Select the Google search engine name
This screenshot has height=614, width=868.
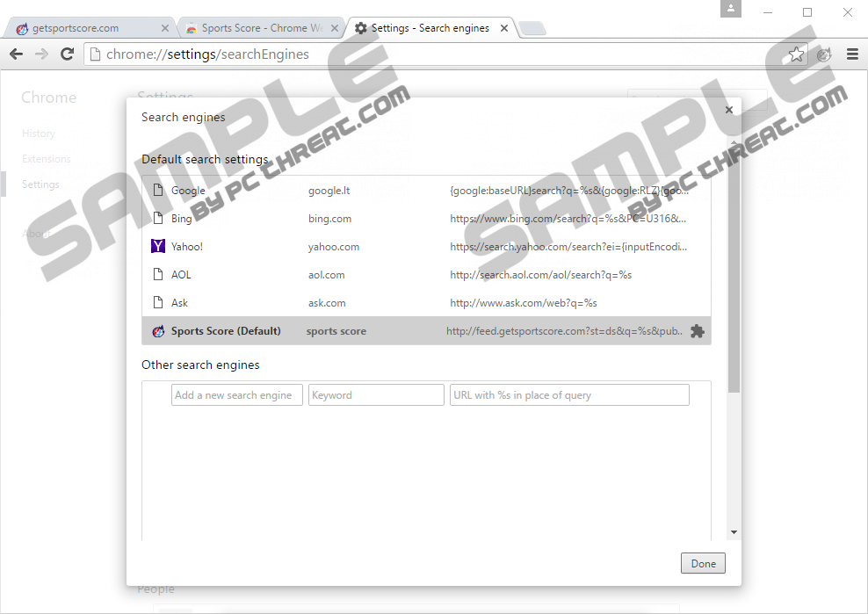click(x=188, y=191)
